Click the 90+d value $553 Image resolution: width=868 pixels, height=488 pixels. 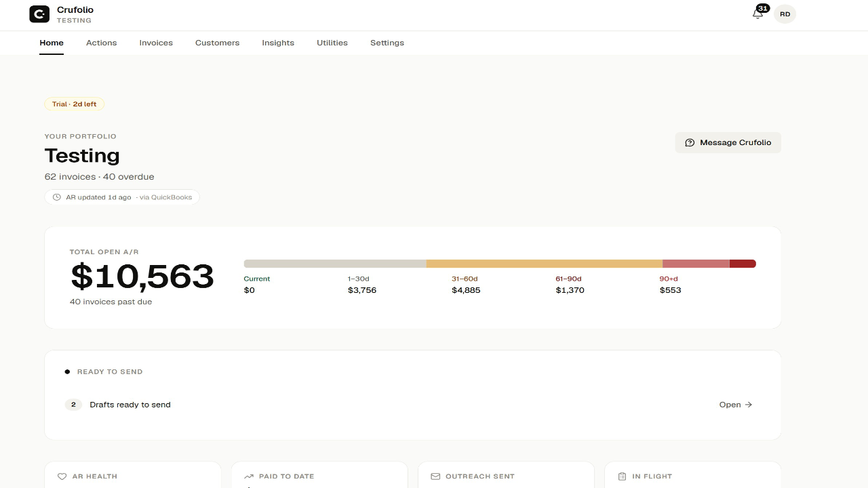(671, 290)
